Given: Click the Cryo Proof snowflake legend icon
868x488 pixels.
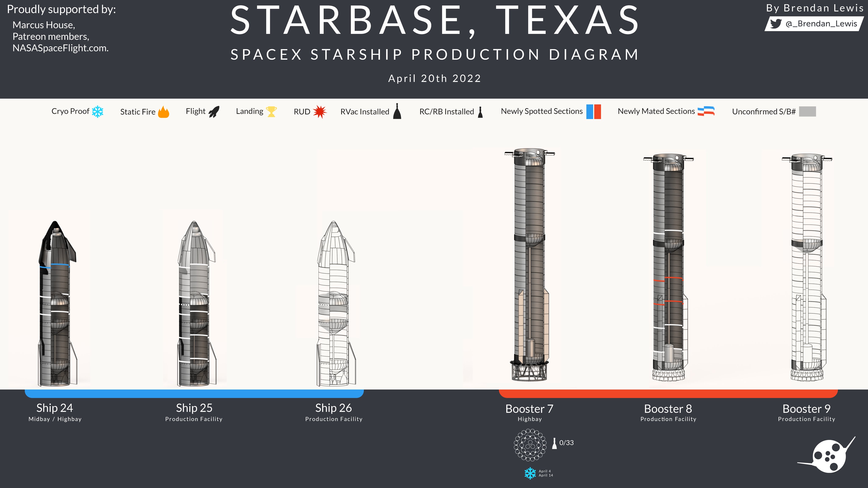Looking at the screenshot, I should 98,111.
